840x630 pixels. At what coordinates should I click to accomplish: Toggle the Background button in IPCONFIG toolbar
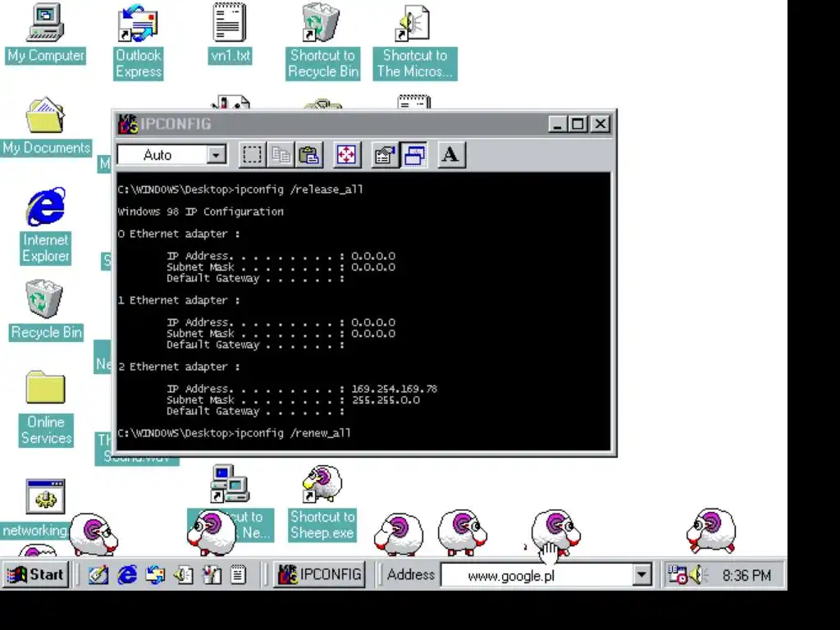(x=414, y=155)
